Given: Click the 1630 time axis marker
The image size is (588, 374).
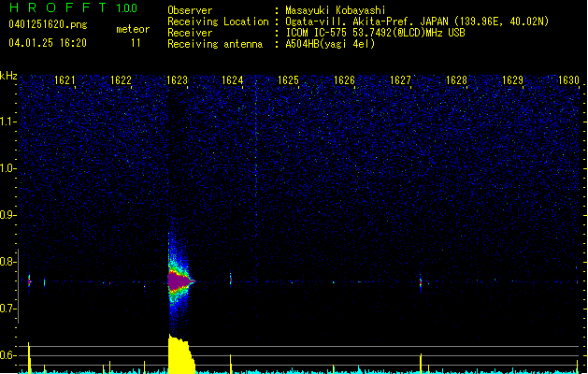Looking at the screenshot, I should click(x=568, y=80).
